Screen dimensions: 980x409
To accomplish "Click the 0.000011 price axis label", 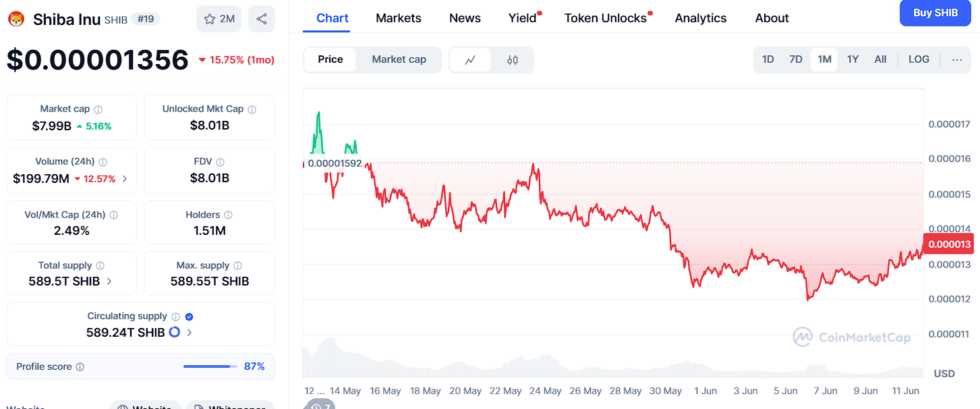I will [950, 334].
